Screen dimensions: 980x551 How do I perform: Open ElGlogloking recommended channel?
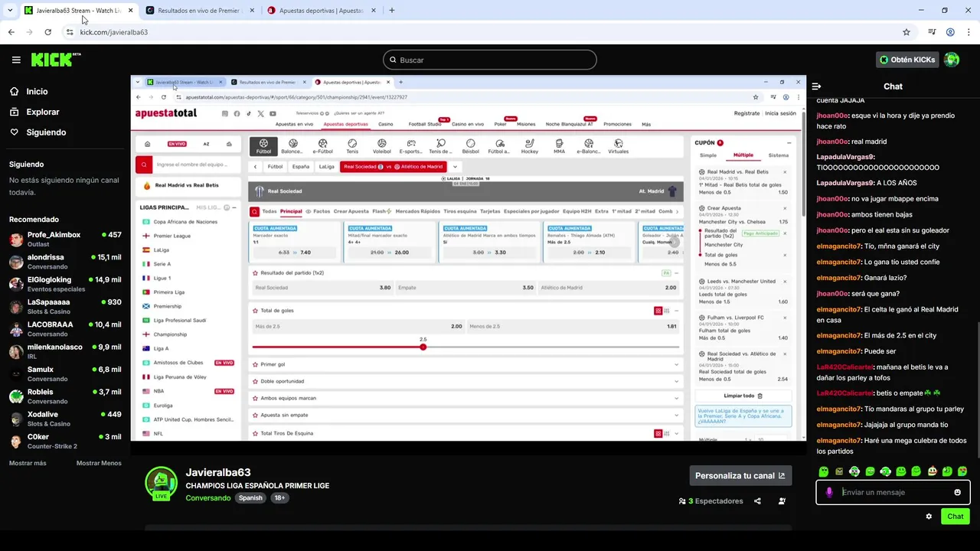[65, 284]
